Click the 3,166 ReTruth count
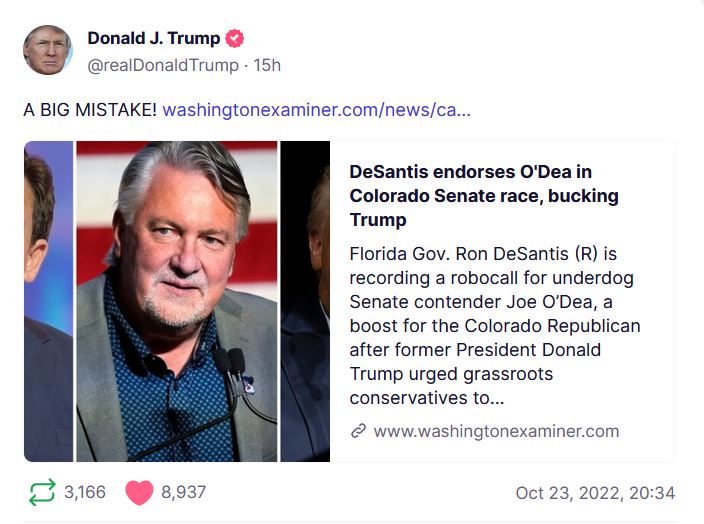This screenshot has width=704, height=524. pyautogui.click(x=85, y=492)
